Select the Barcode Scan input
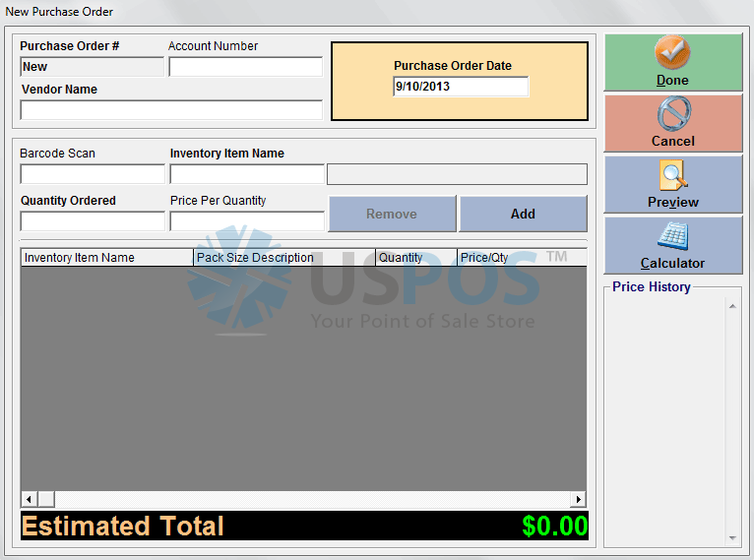The image size is (754, 560). coord(93,174)
